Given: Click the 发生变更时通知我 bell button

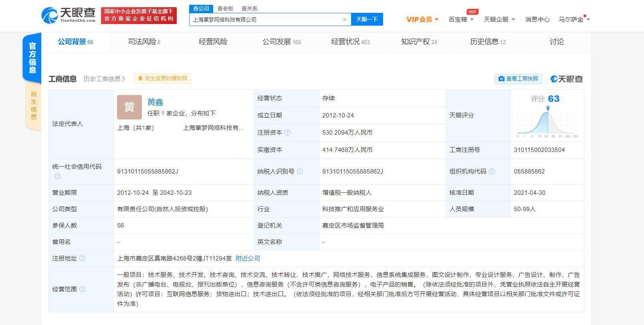Looking at the screenshot, I should [162, 79].
